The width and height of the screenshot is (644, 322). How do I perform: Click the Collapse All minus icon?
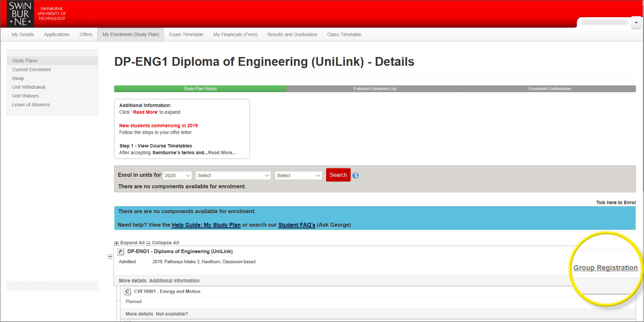coord(148,243)
